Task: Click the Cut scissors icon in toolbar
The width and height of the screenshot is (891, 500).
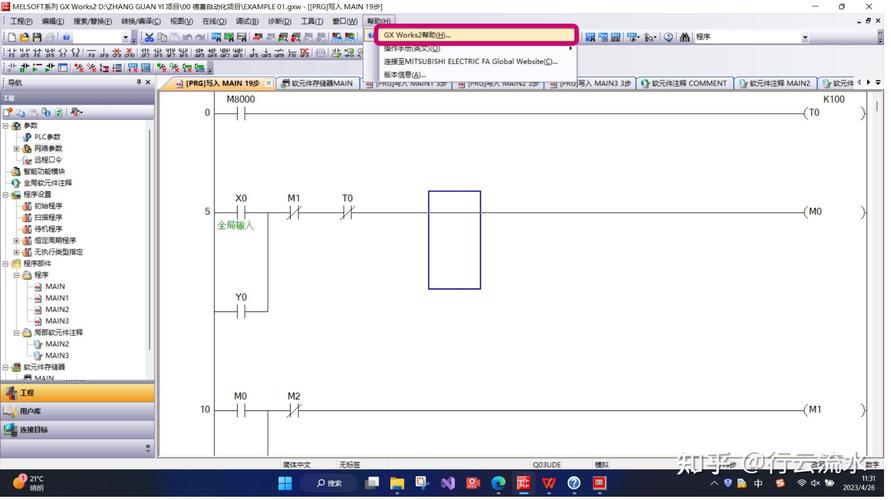Action: coord(150,37)
